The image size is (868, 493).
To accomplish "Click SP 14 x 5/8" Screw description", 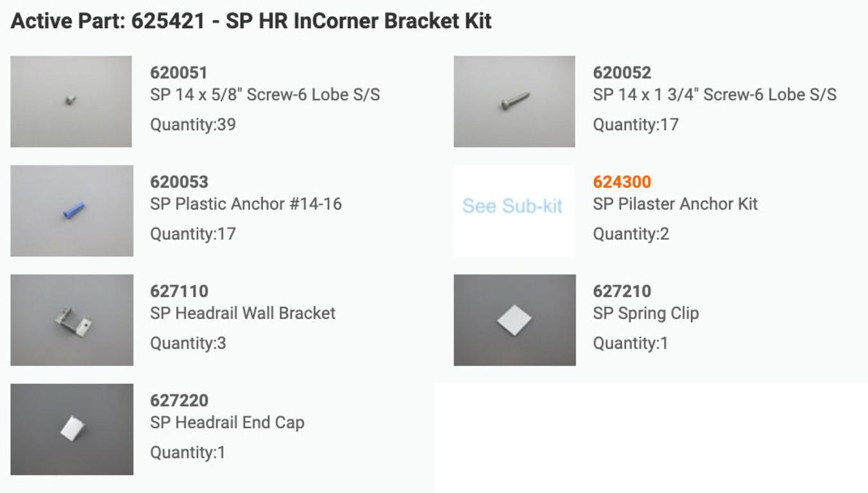I will 265,95.
